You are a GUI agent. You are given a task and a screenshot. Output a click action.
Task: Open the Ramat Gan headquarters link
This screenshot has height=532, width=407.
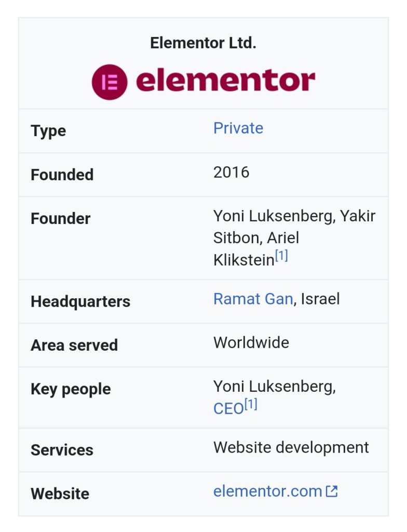[x=253, y=299]
